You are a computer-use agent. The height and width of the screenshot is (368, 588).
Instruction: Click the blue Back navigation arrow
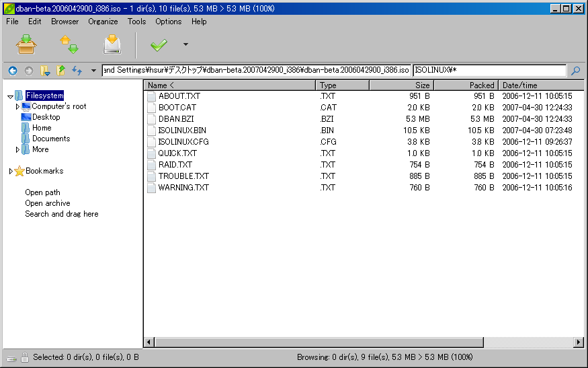coord(12,70)
